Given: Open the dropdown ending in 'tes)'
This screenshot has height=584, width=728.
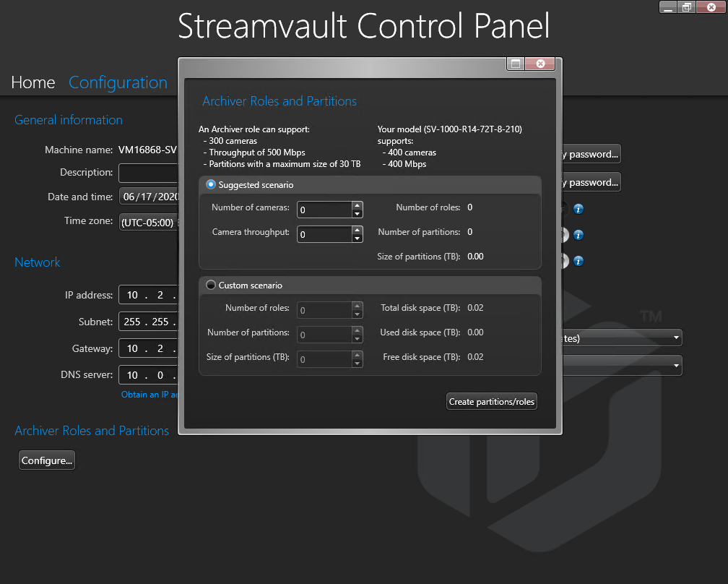Looking at the screenshot, I should click(622, 338).
